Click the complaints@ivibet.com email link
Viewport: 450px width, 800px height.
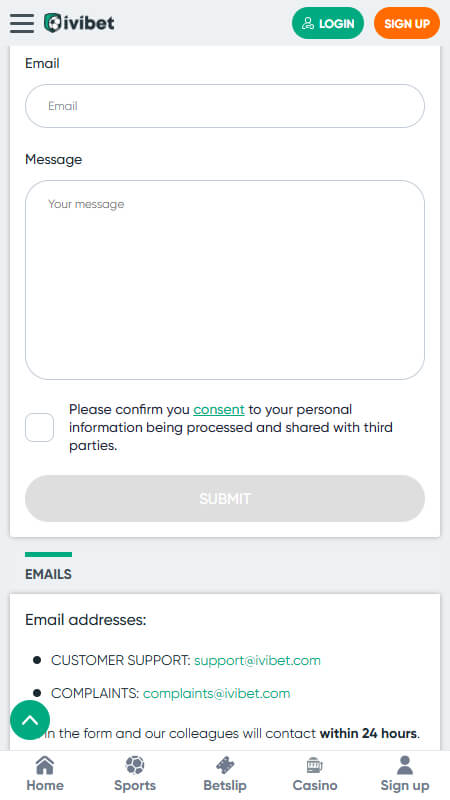pyautogui.click(x=216, y=693)
